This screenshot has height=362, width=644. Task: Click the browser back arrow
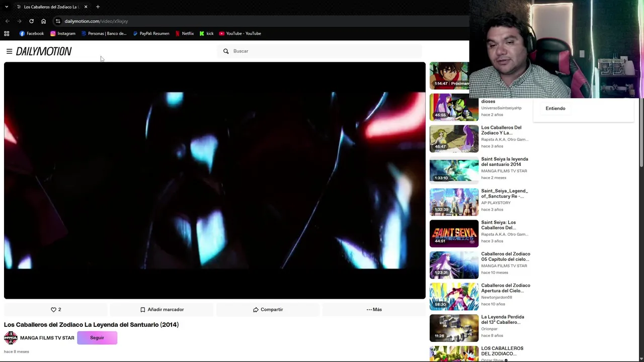[7, 21]
